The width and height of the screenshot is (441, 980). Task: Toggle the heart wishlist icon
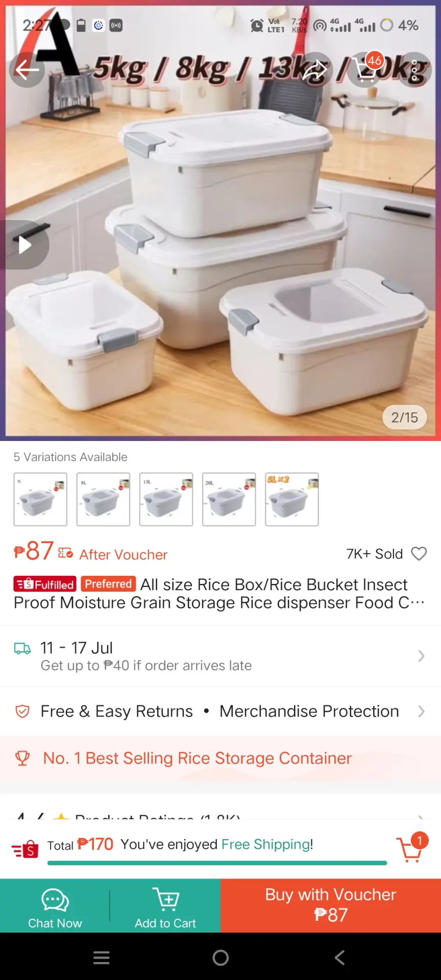click(419, 554)
